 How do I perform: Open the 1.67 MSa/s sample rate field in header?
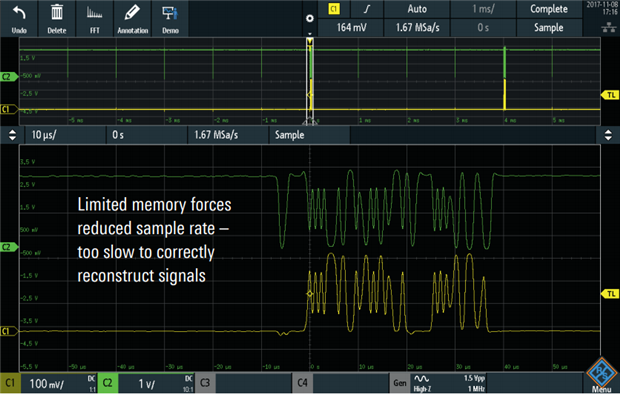pos(417,27)
